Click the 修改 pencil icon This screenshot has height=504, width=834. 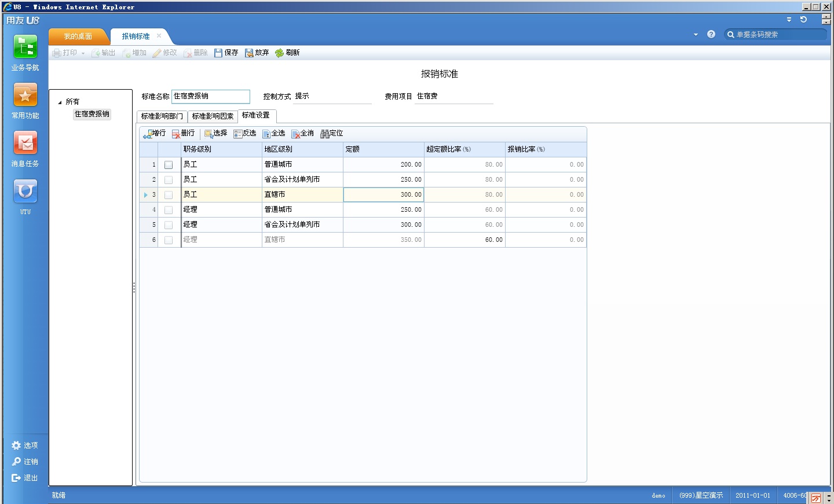click(x=157, y=53)
